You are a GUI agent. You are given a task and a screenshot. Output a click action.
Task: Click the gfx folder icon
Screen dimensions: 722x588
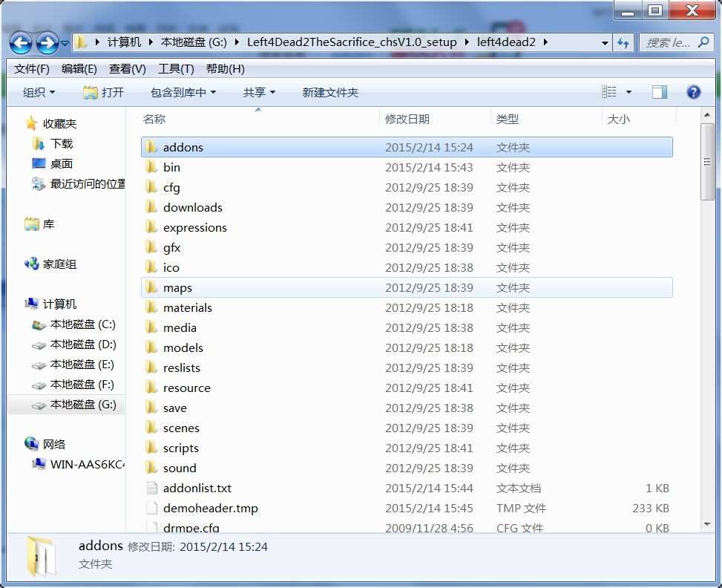tap(151, 247)
